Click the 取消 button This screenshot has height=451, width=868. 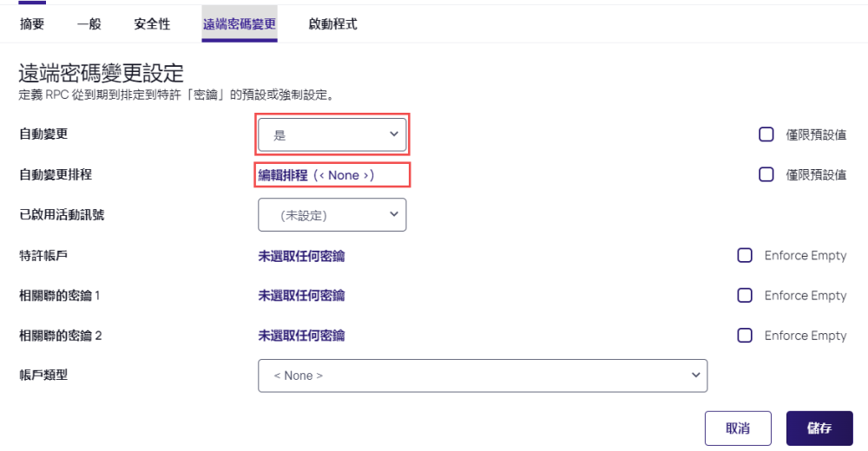[738, 428]
